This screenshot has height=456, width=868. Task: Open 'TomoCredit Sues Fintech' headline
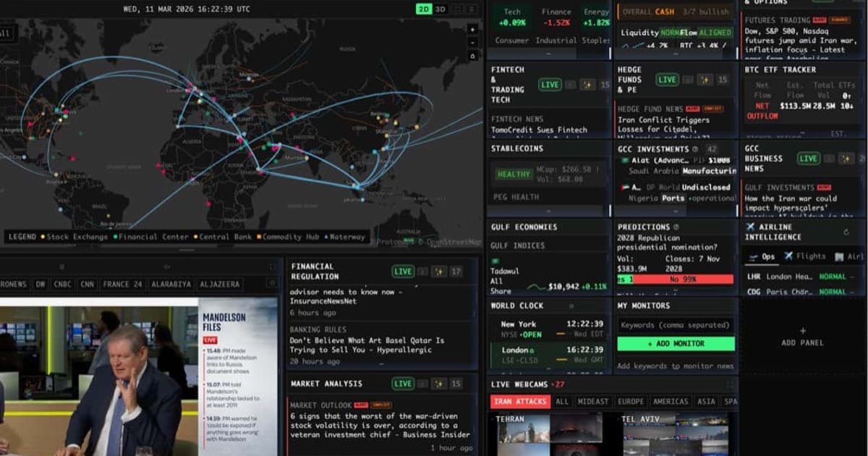[x=540, y=130]
